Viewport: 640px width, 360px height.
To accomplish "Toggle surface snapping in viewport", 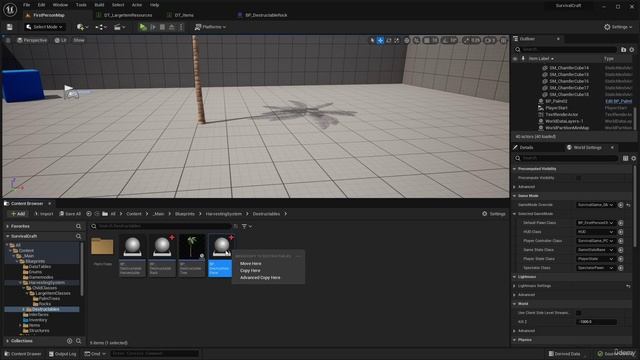I will point(416,40).
